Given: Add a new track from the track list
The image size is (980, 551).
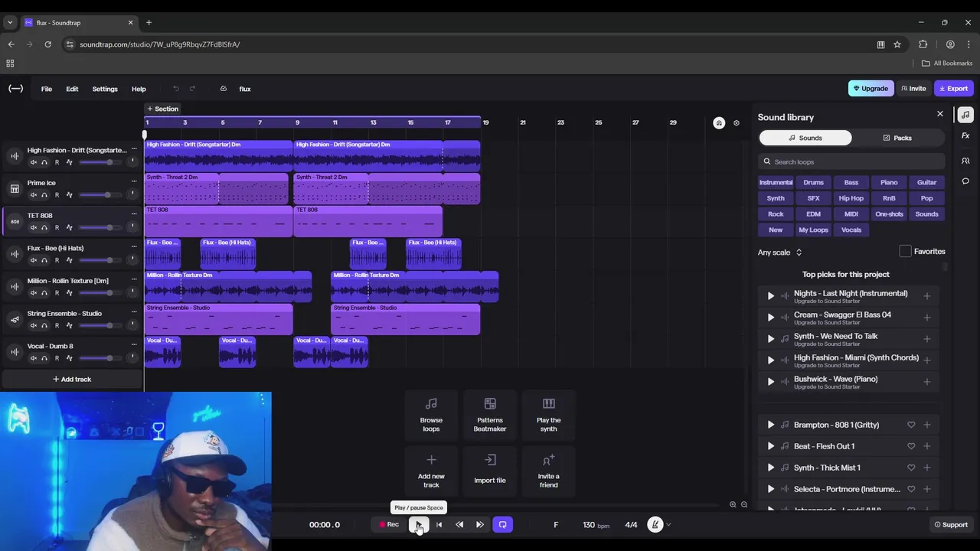Looking at the screenshot, I should [x=72, y=379].
